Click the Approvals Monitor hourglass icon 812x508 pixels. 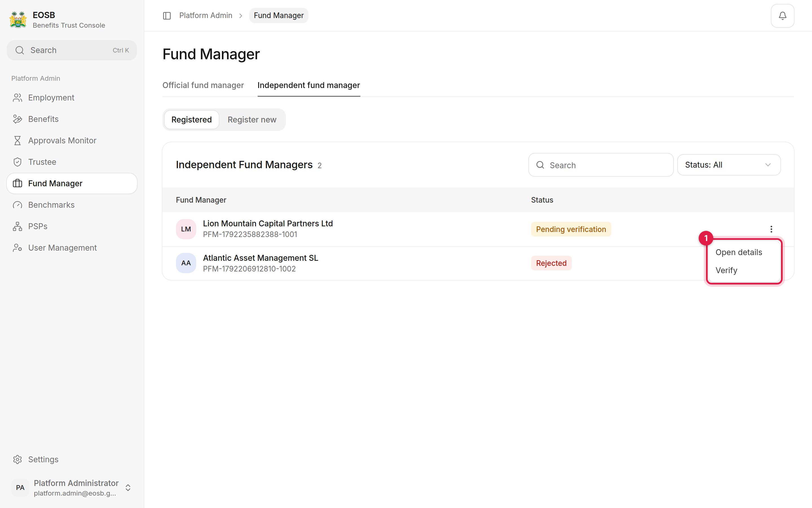17,141
